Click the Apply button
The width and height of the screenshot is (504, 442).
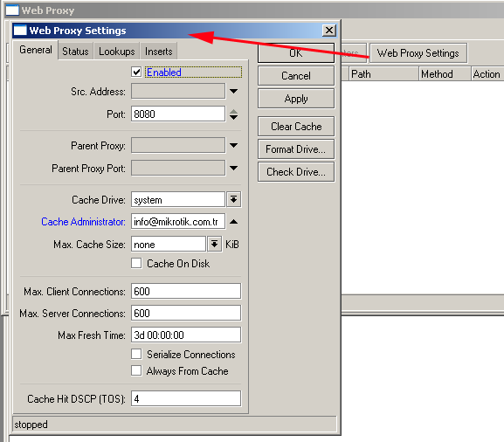296,99
